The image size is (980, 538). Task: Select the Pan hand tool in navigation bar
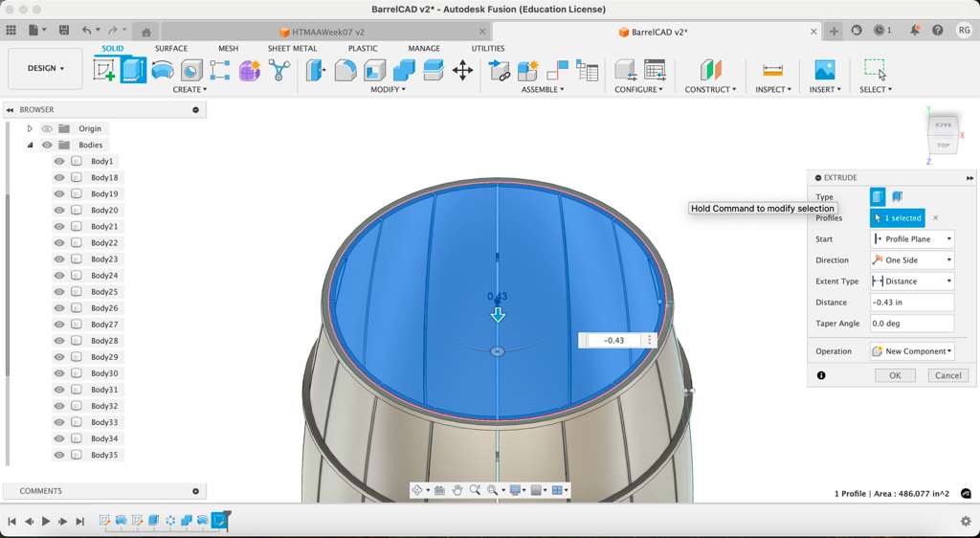click(457, 490)
